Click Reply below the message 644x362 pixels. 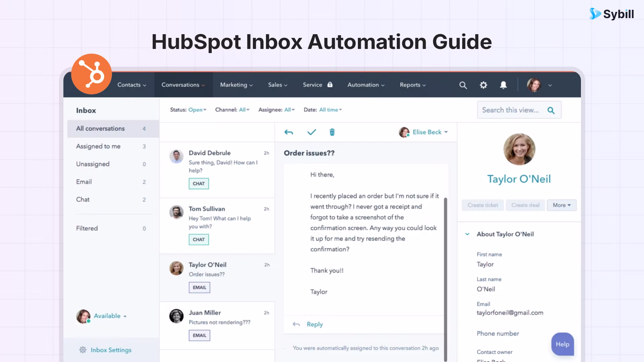(315, 324)
